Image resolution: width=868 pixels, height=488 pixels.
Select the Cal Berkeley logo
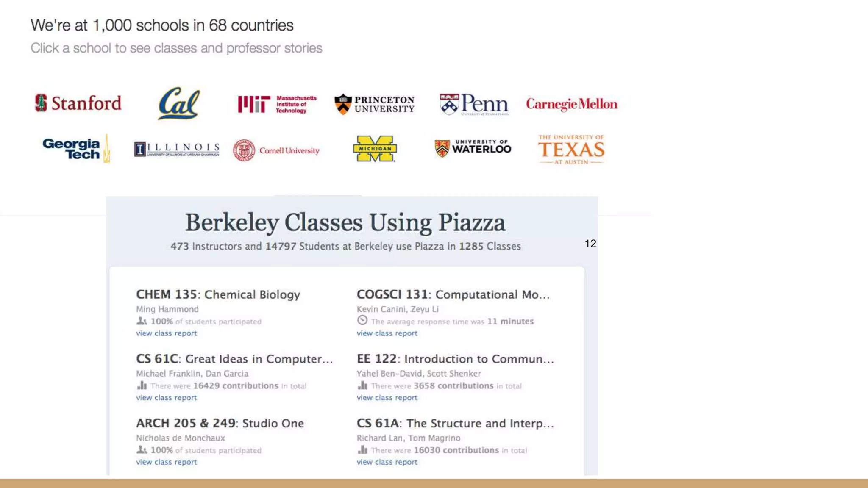click(178, 104)
